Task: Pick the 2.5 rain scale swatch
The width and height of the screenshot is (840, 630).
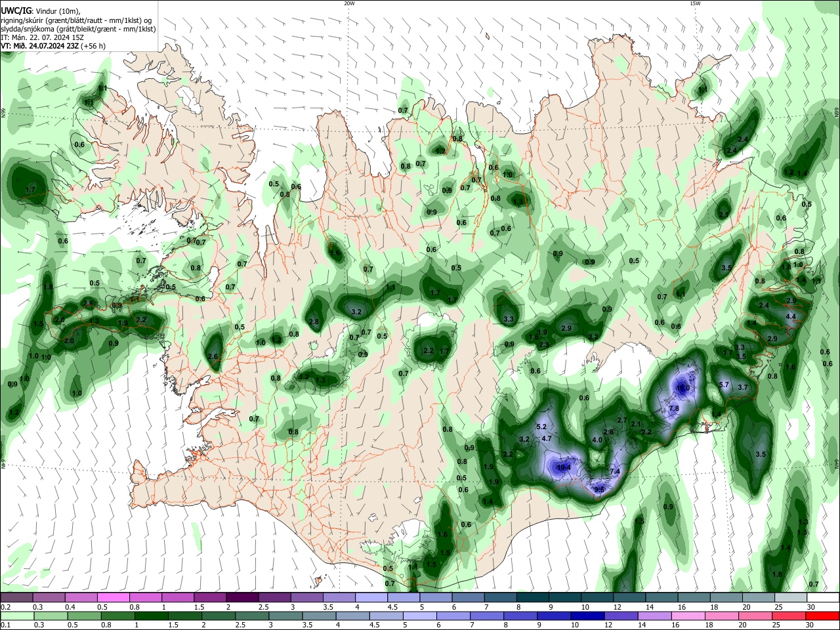Action: click(x=253, y=616)
